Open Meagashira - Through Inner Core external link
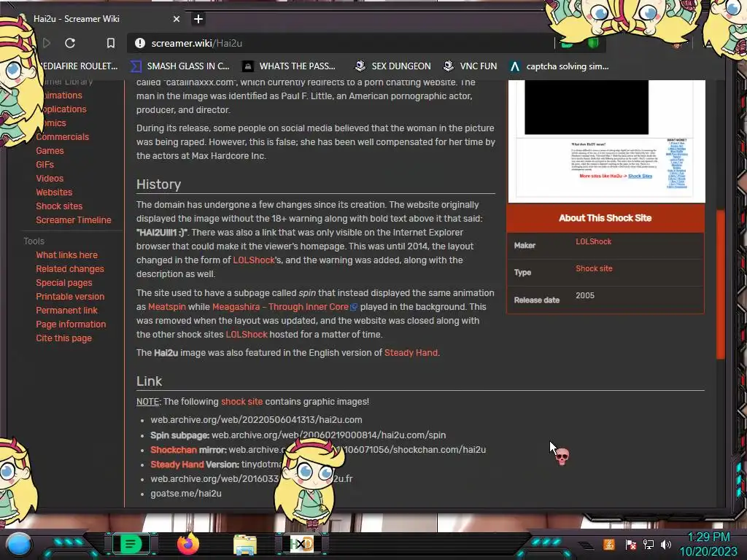 coord(285,307)
